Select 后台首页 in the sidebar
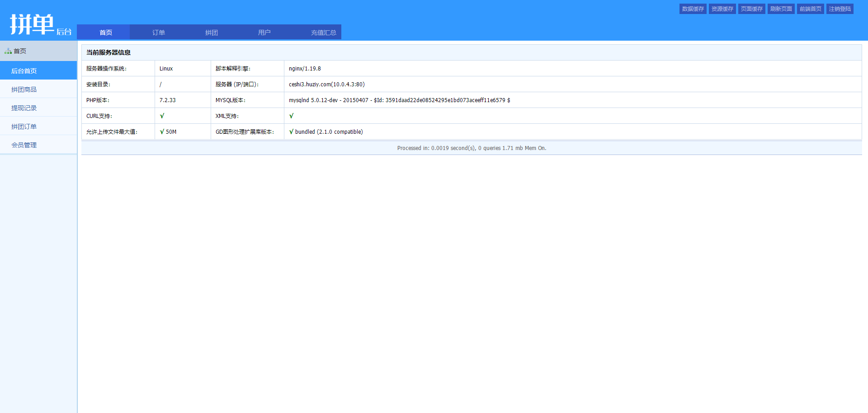This screenshot has width=868, height=413. (24, 71)
